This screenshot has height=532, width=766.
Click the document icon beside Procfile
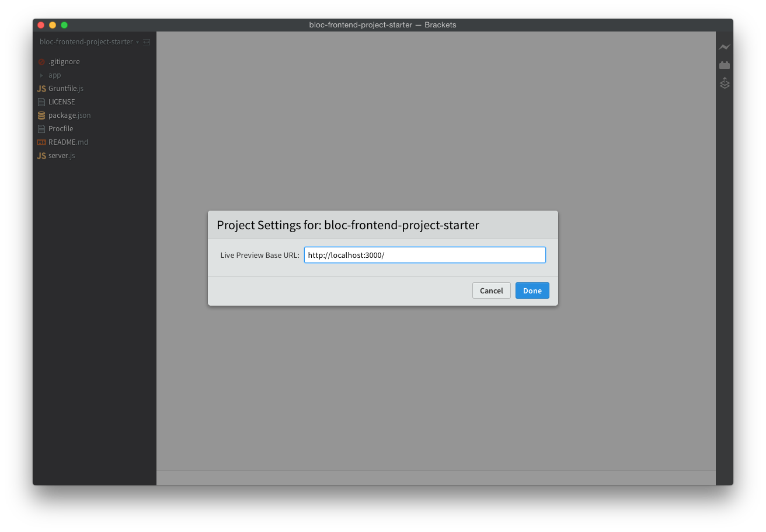click(x=41, y=129)
